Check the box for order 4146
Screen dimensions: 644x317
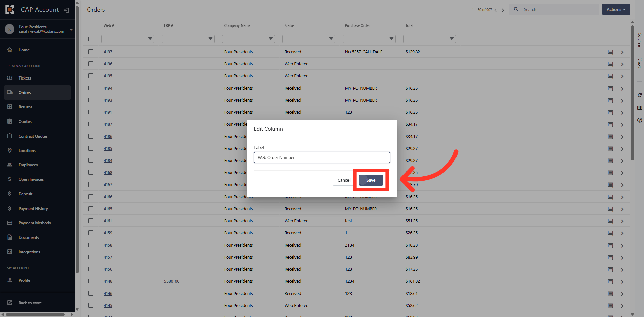click(91, 293)
